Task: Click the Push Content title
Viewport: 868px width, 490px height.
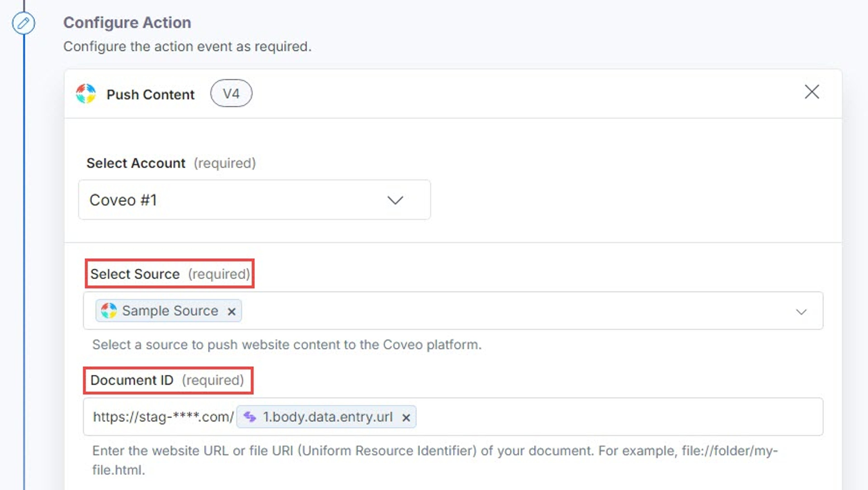Action: tap(151, 94)
